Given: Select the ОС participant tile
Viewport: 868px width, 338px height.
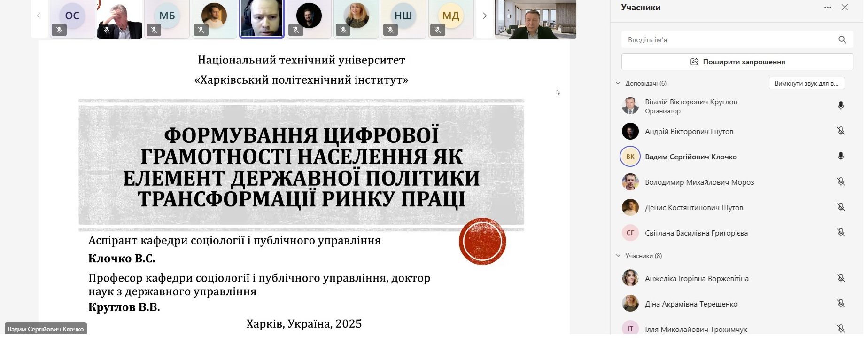Looking at the screenshot, I should 72,19.
